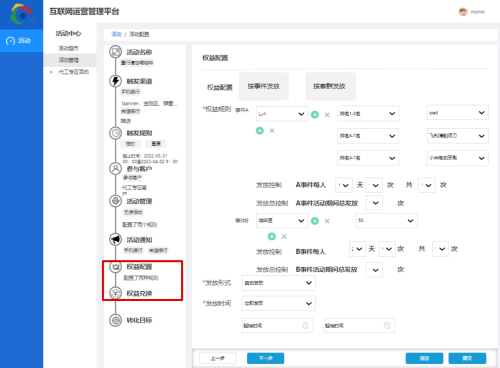
Task: Click the 活动名称 step icon
Action: click(x=116, y=52)
